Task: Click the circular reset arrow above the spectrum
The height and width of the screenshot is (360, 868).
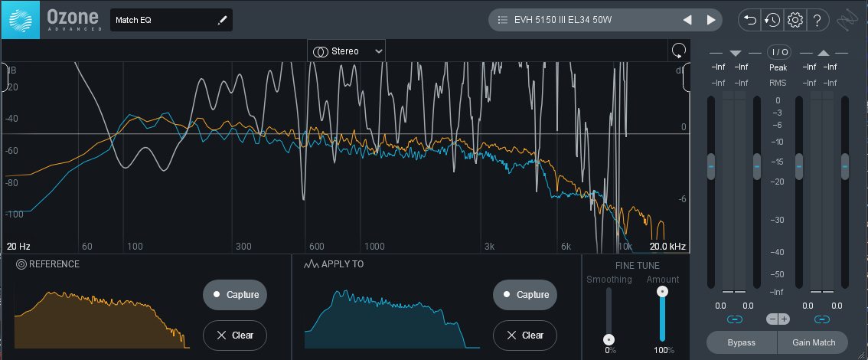Action: pos(678,51)
